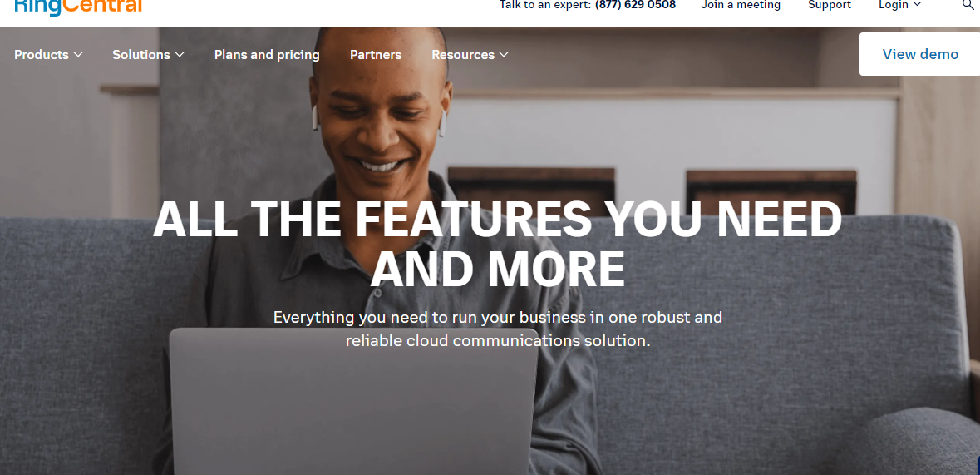The image size is (980, 475).
Task: Expand the Products menu chevron
Action: pos(78,54)
